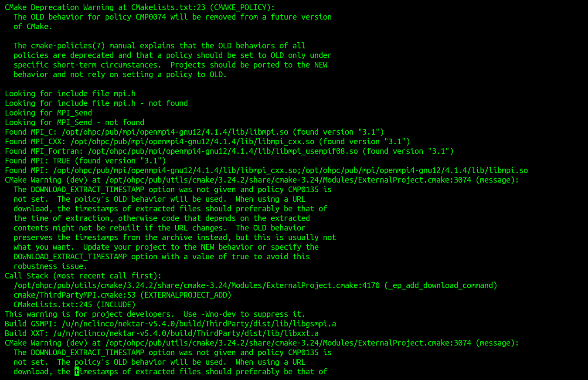Click the green text cursor block
Image resolution: width=588 pixels, height=380 pixels.
tap(77, 372)
